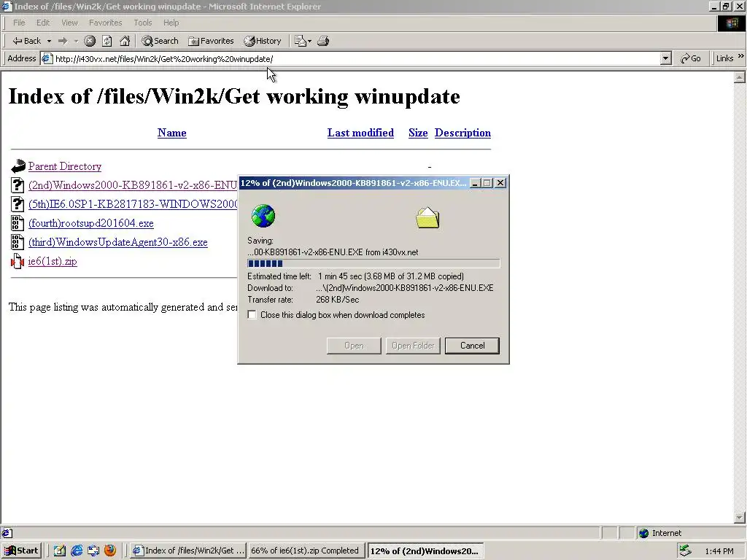The height and width of the screenshot is (560, 747).
Task: Sort listing by the Name column link
Action: tap(172, 133)
